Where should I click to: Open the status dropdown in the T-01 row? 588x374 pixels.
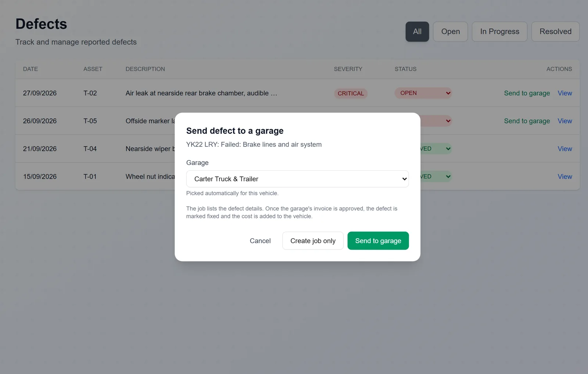click(436, 177)
